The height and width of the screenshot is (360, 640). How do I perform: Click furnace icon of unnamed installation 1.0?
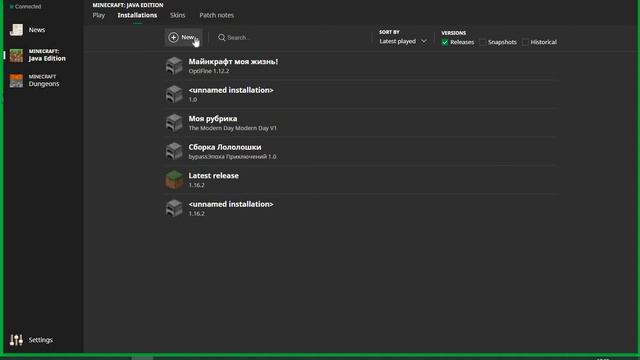coord(174,94)
